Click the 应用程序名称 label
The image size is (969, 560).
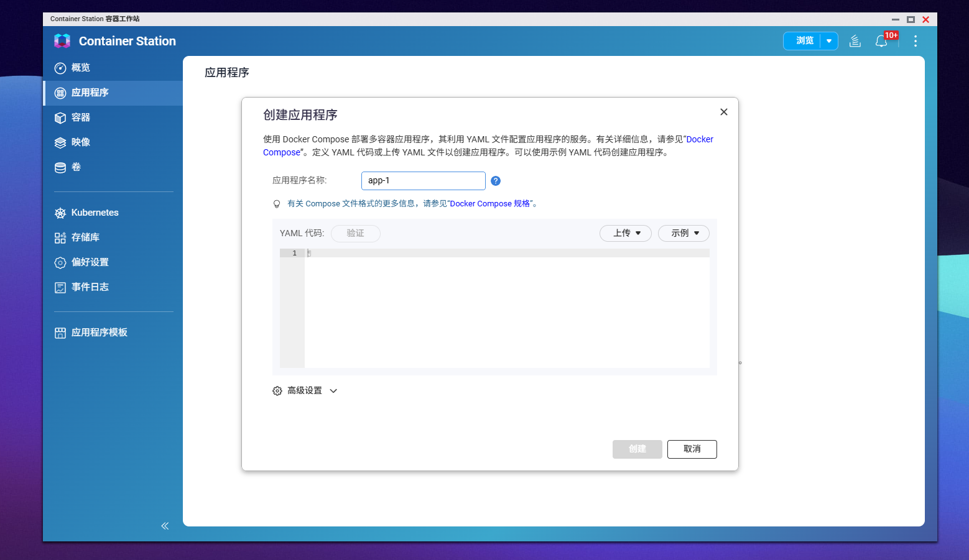(300, 180)
